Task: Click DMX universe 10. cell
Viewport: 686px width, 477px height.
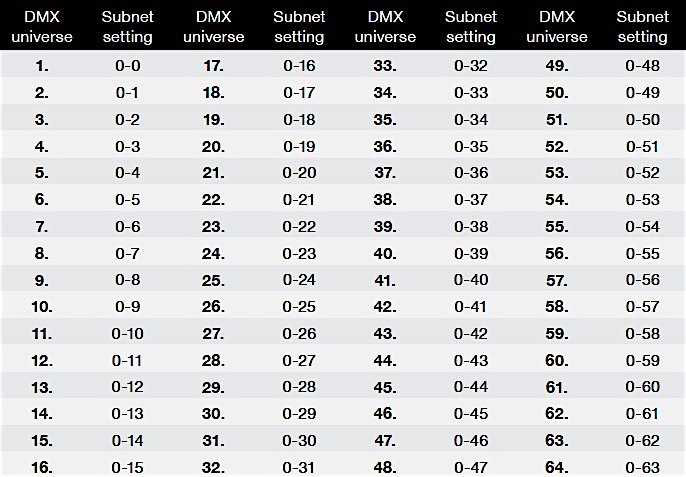Action: coord(42,307)
